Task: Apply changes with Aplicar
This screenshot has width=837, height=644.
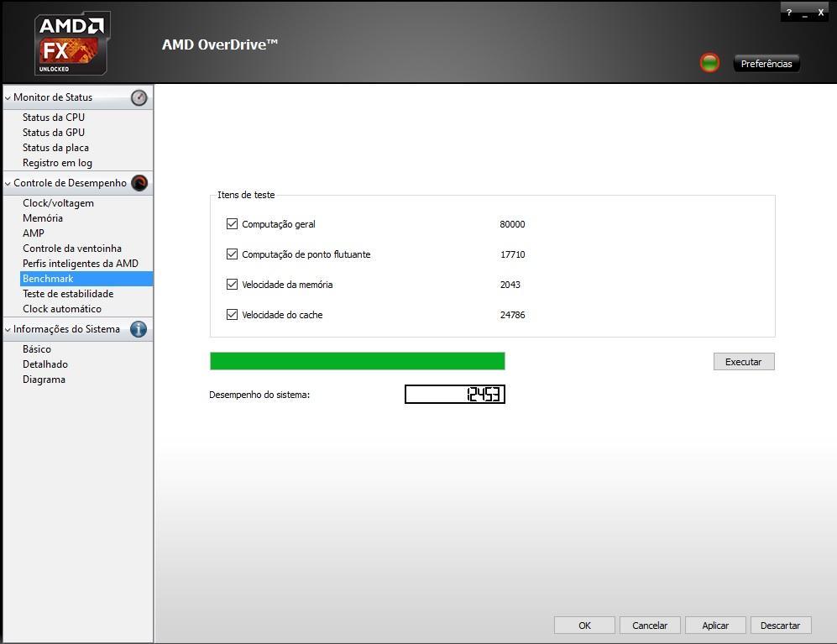Action: (x=715, y=626)
